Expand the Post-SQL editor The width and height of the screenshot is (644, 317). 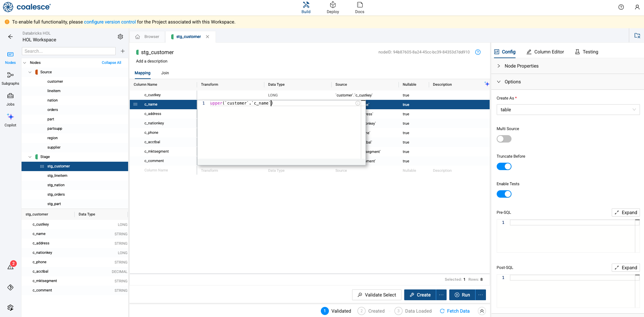click(626, 268)
